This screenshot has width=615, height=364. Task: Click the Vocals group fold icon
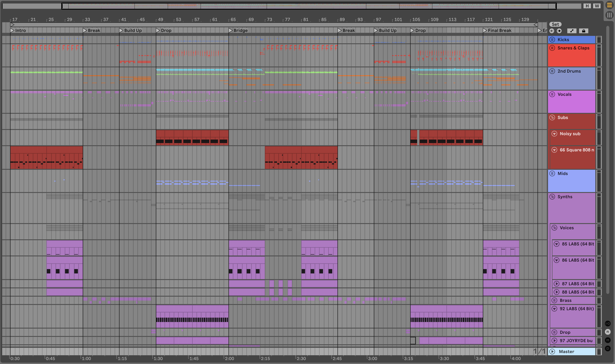click(x=552, y=94)
